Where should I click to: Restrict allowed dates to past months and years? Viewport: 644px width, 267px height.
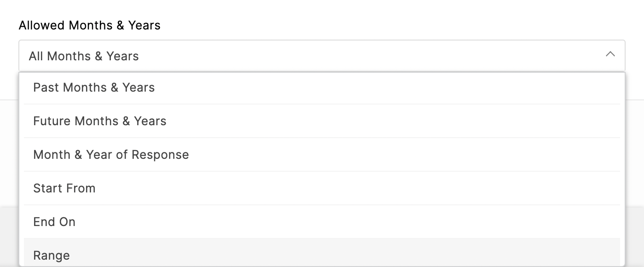(x=94, y=87)
